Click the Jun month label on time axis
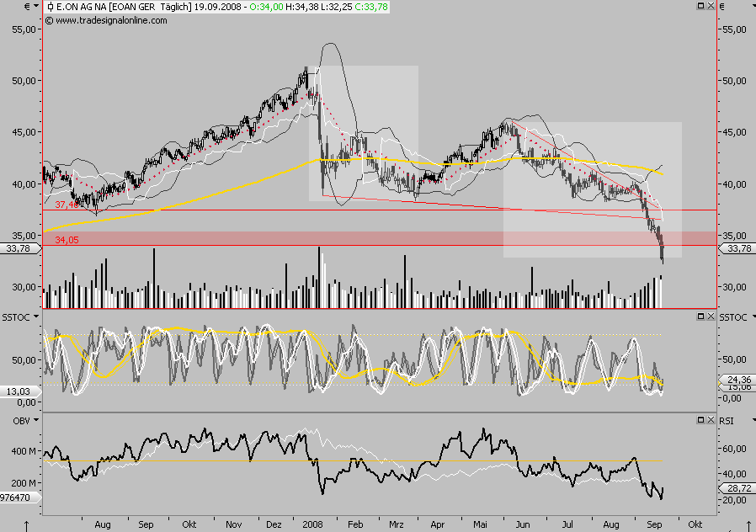The height and width of the screenshot is (532, 756). pyautogui.click(x=523, y=524)
